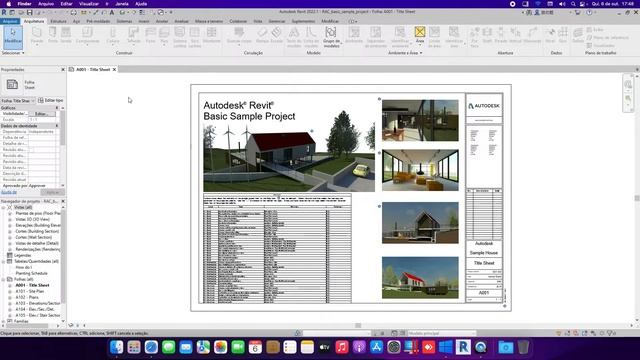Collapse Tabelas/Quantidades (all) tree node
This screenshot has height=360, width=640.
click(x=4, y=261)
